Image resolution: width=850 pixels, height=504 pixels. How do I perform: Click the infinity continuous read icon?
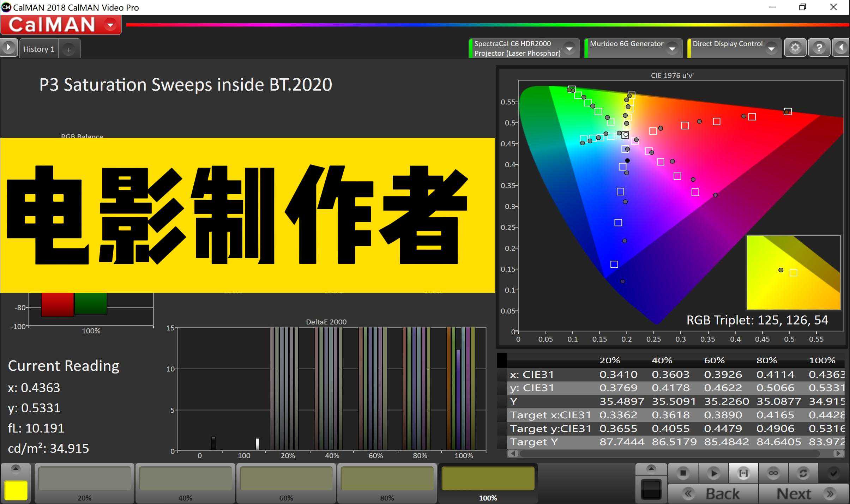[773, 473]
